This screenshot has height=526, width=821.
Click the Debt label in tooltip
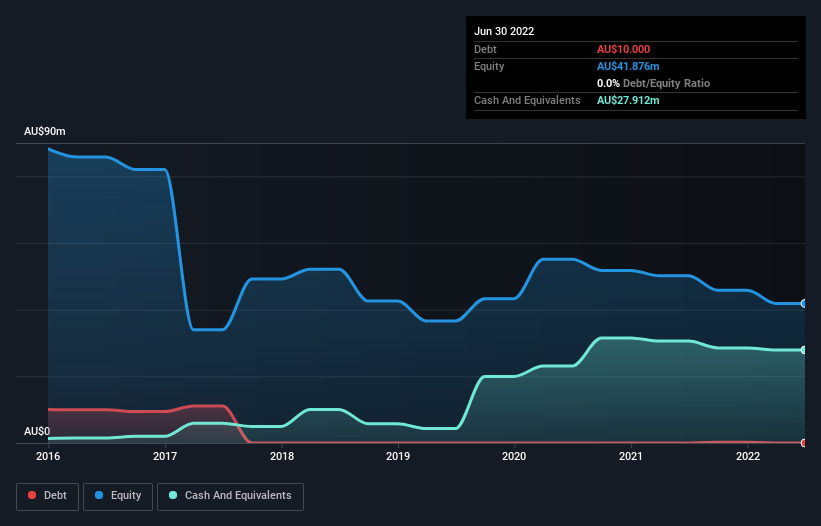(485, 49)
